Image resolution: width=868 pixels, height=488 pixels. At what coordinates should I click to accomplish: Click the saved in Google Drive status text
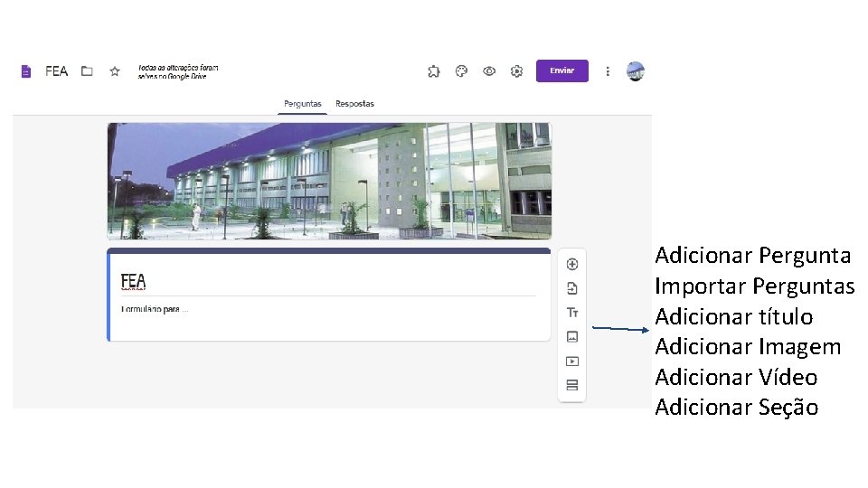pyautogui.click(x=178, y=72)
